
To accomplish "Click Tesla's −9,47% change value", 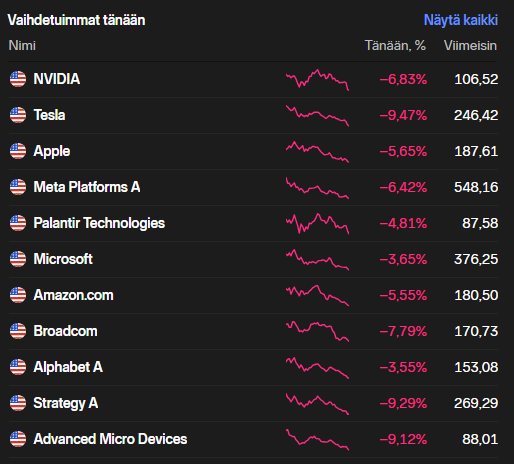I will click(403, 115).
